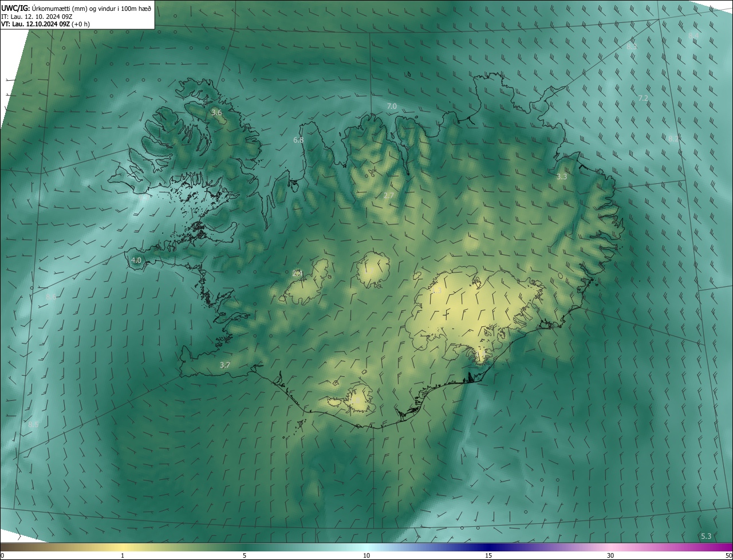Click the 8.6 value in the western sea
Image resolution: width=733 pixels, height=560 pixels.
click(51, 297)
